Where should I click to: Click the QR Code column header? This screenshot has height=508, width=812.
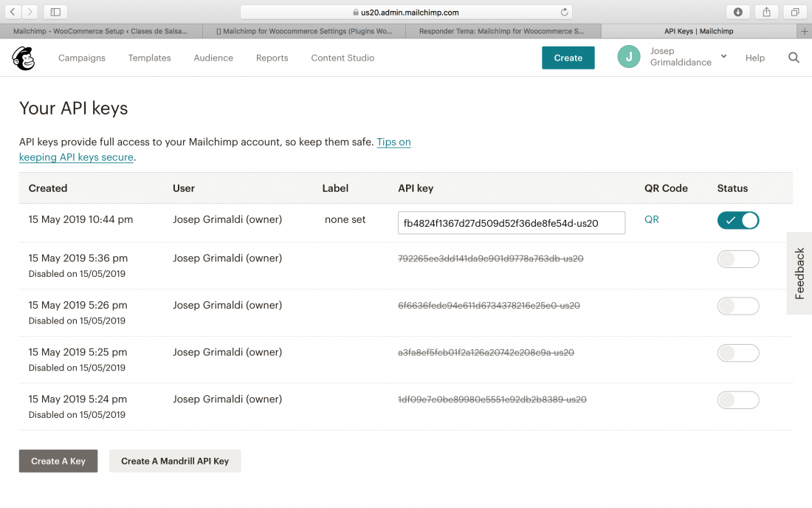point(666,188)
